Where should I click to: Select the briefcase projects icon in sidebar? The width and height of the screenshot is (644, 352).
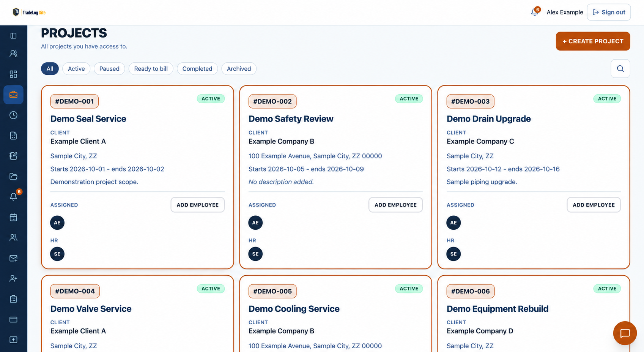pos(13,95)
